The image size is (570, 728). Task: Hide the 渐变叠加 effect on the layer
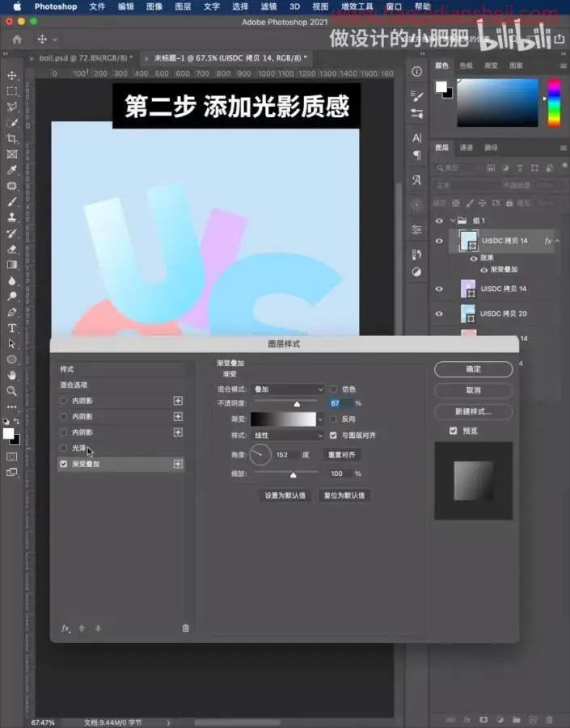point(484,270)
